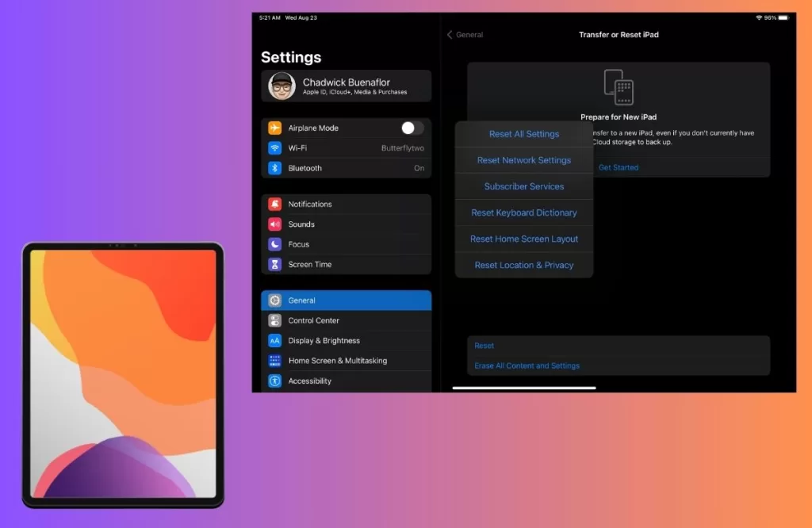Open the Control Center row
The height and width of the screenshot is (528, 812).
pos(347,320)
